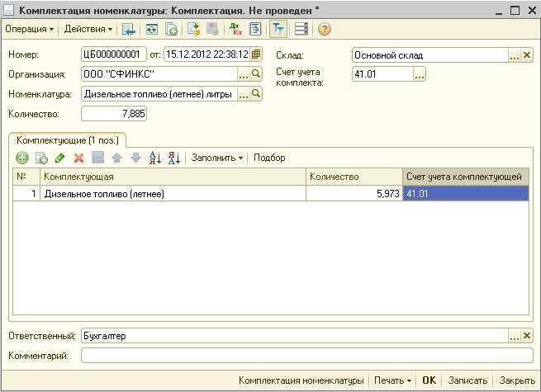Viewport: 541px width, 392px height.
Task: Add new row with green plus icon
Action: [22, 158]
